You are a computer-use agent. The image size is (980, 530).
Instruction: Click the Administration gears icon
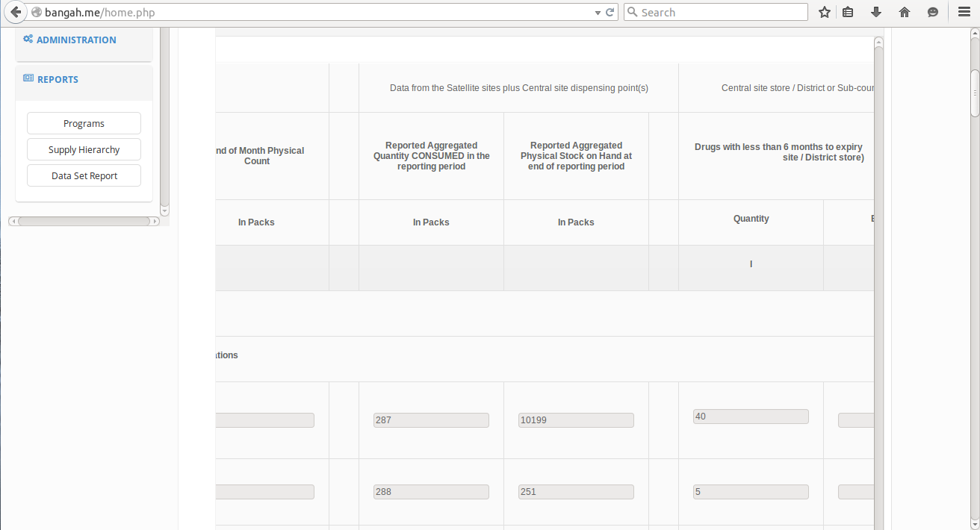click(28, 39)
